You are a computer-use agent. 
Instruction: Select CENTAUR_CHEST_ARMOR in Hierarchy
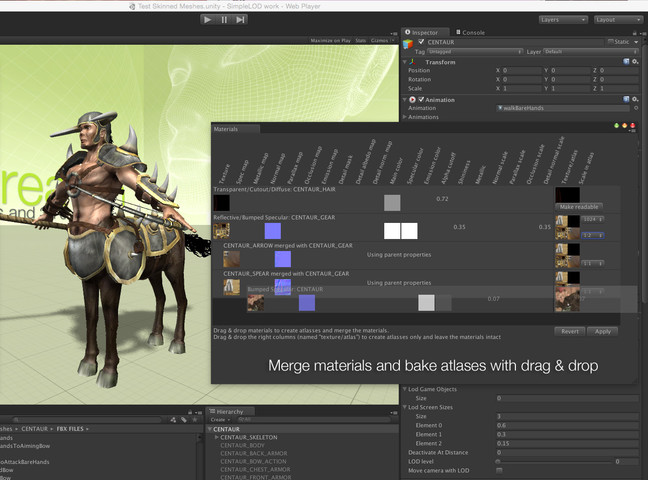pyautogui.click(x=255, y=469)
